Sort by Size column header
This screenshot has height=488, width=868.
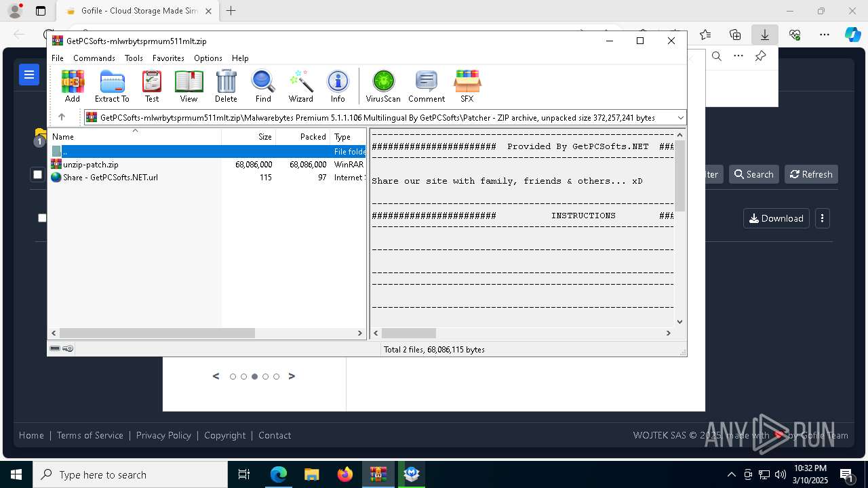point(249,136)
